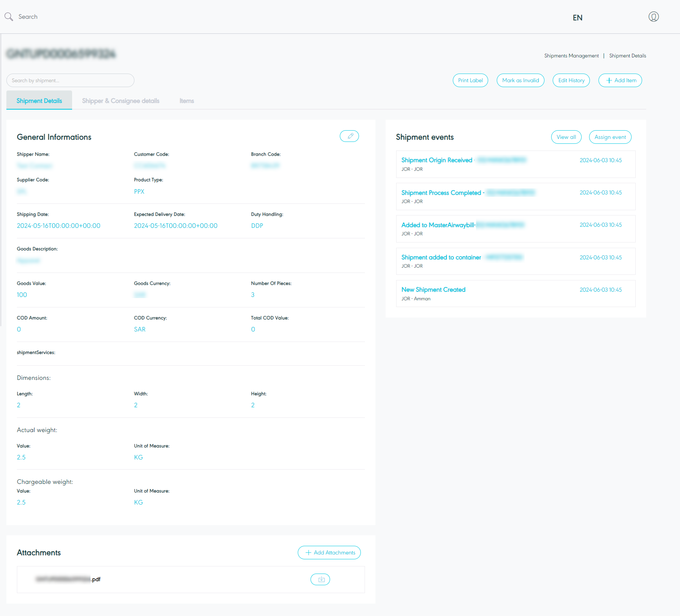
Task: Click the plus Add Item button
Action: [620, 80]
